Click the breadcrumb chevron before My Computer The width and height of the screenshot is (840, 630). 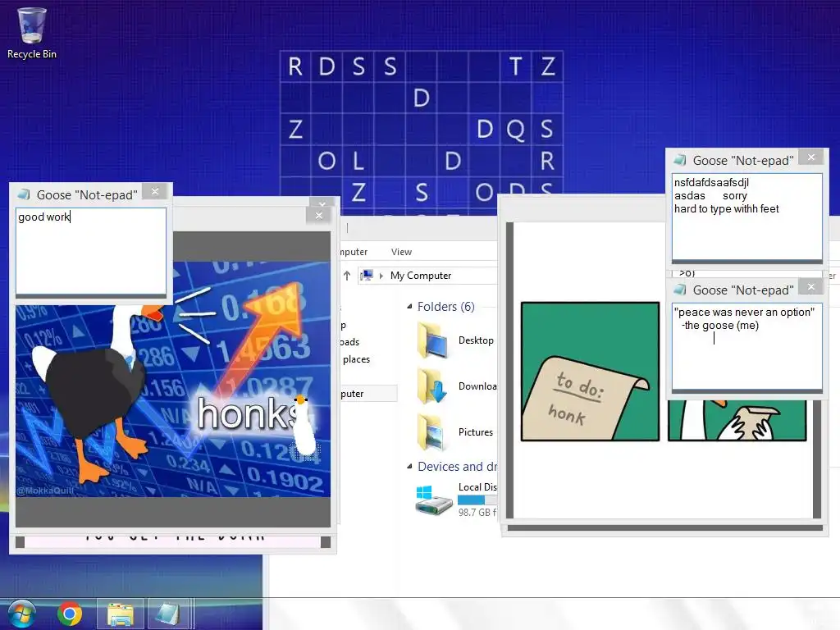coord(381,276)
